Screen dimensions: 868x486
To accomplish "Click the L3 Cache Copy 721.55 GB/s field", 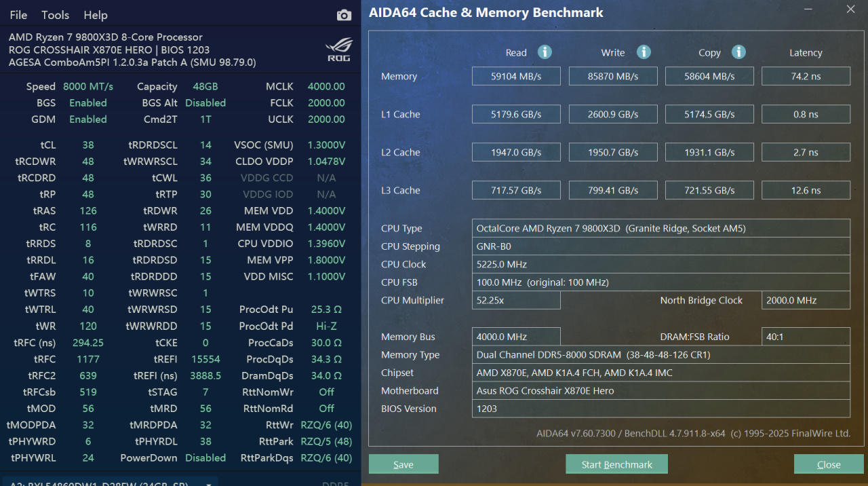I will point(710,190).
